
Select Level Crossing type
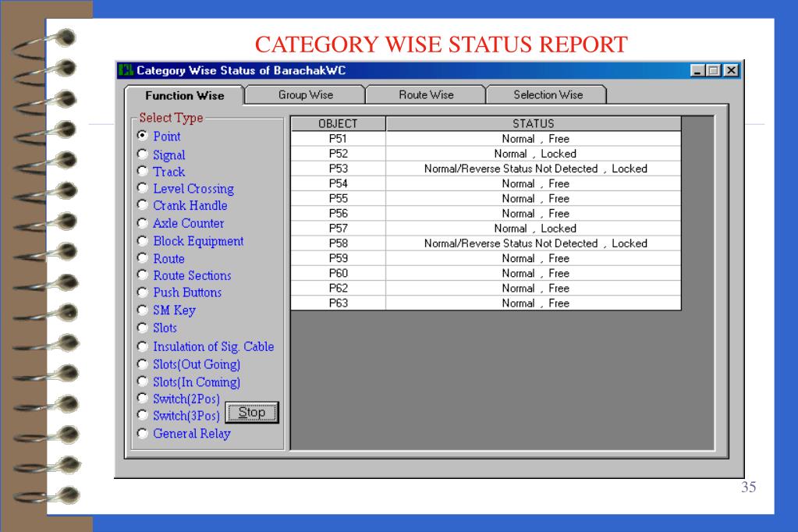pos(143,188)
